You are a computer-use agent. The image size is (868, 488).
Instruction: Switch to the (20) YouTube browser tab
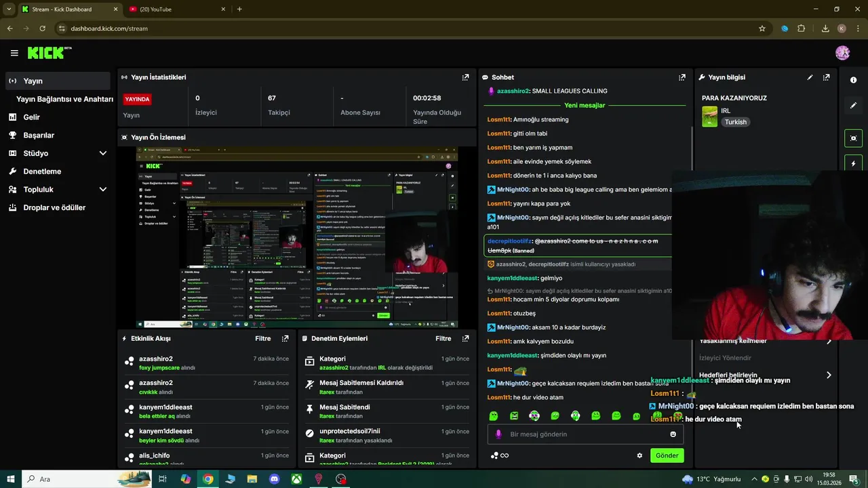178,9
